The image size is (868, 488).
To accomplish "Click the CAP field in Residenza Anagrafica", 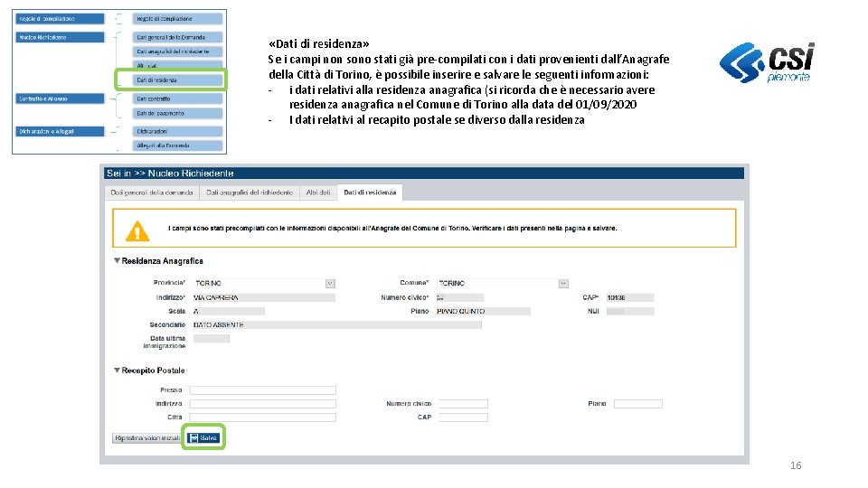I will (x=630, y=297).
